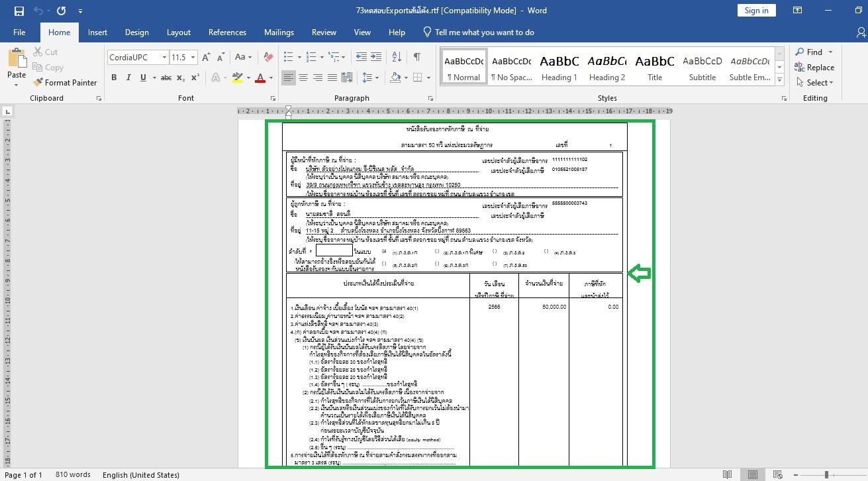Image resolution: width=868 pixels, height=481 pixels.
Task: Click Tell me what you want to do
Action: [478, 32]
